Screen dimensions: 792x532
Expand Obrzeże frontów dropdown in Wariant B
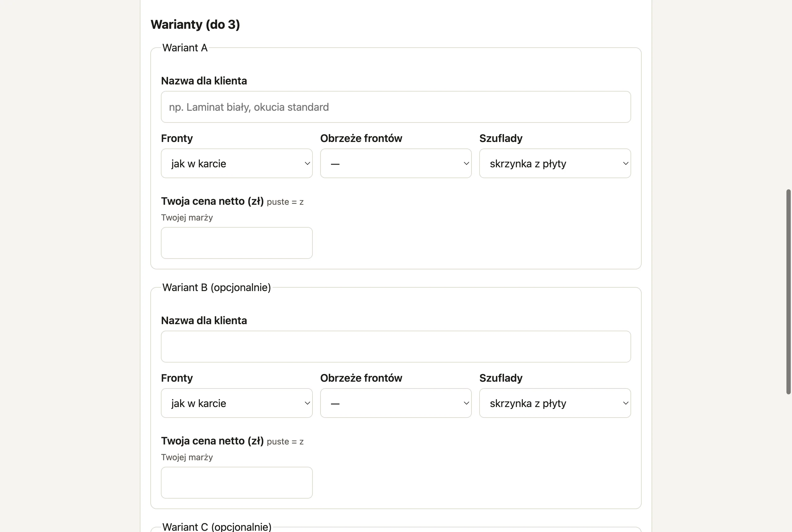tap(396, 403)
